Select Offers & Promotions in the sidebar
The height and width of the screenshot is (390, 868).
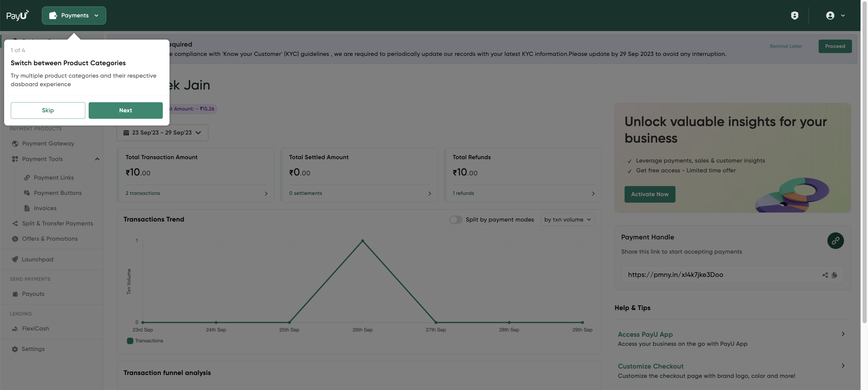pyautogui.click(x=50, y=239)
